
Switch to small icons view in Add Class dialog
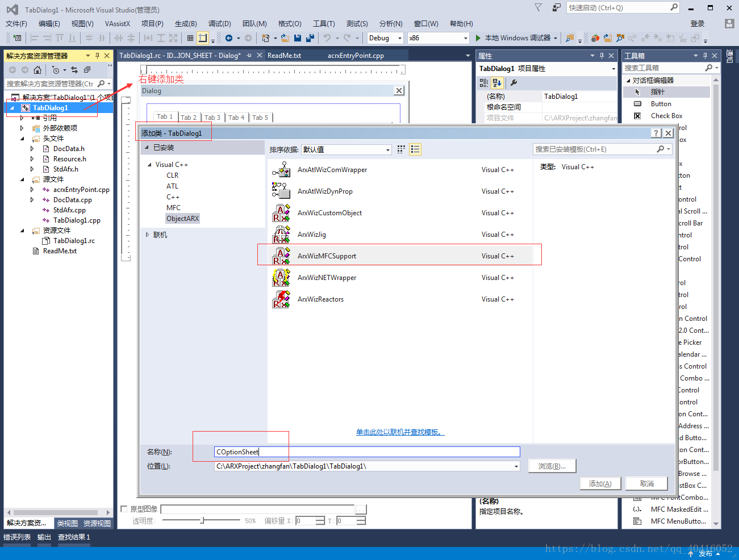[x=401, y=149]
